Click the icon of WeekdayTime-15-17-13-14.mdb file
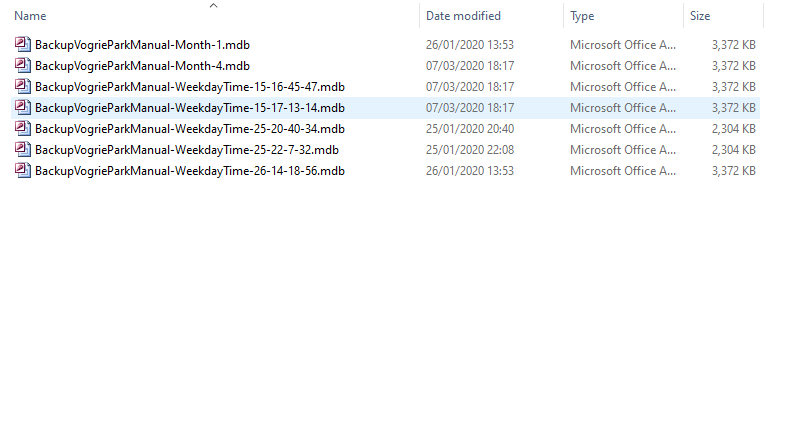This screenshot has width=790, height=445. coord(24,107)
